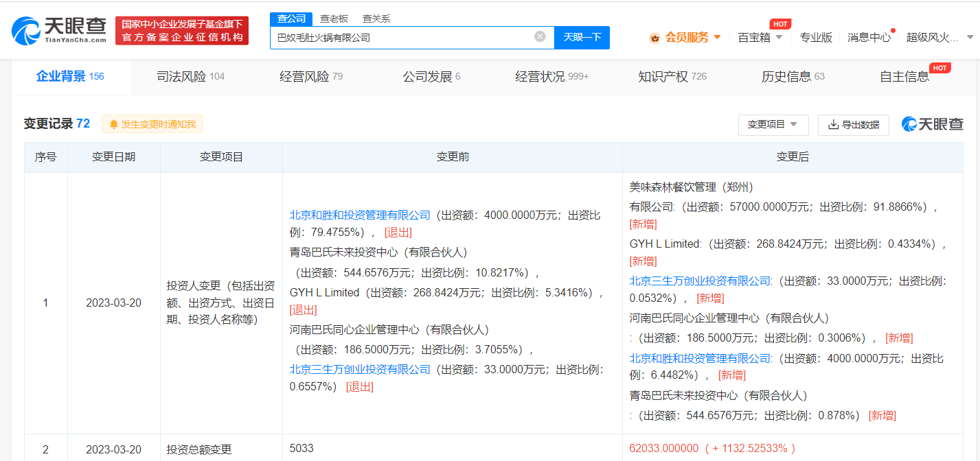Image resolution: width=980 pixels, height=461 pixels.
Task: Open 专业版 link in header
Action: 816,38
